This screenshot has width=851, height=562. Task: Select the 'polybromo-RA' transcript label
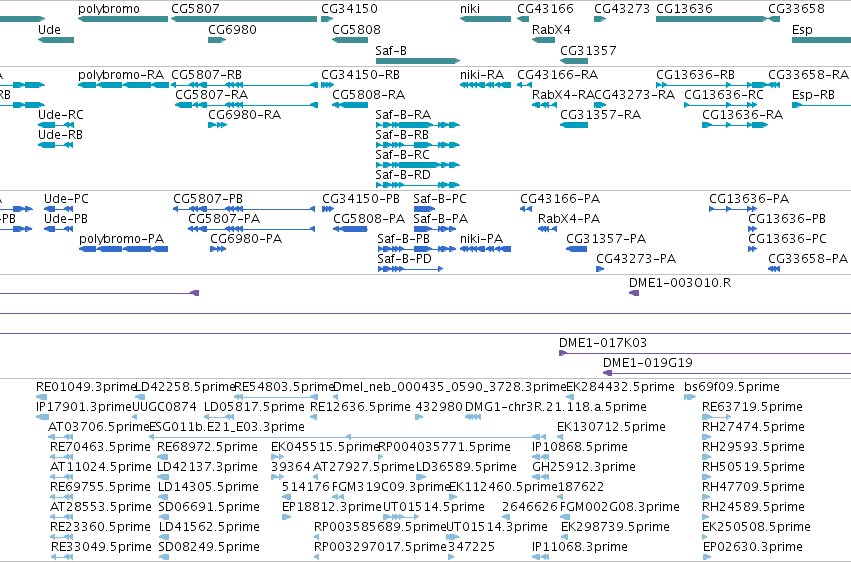point(121,74)
